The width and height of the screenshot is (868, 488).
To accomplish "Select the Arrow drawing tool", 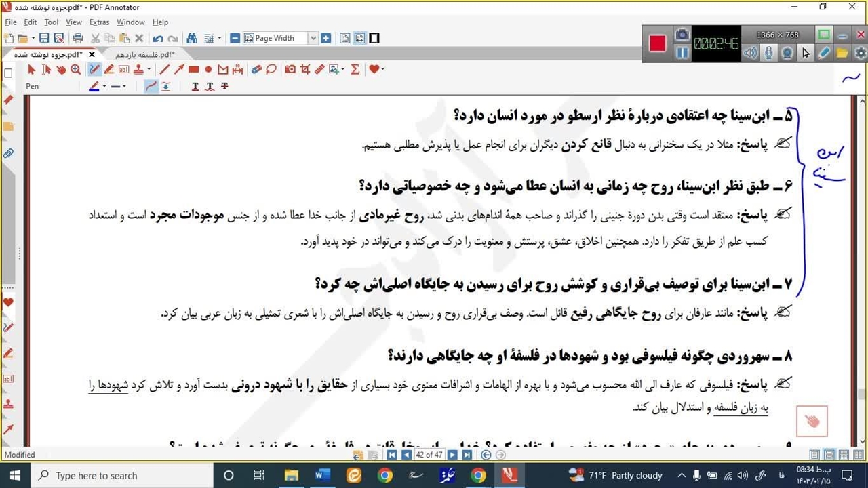I will pyautogui.click(x=179, y=69).
